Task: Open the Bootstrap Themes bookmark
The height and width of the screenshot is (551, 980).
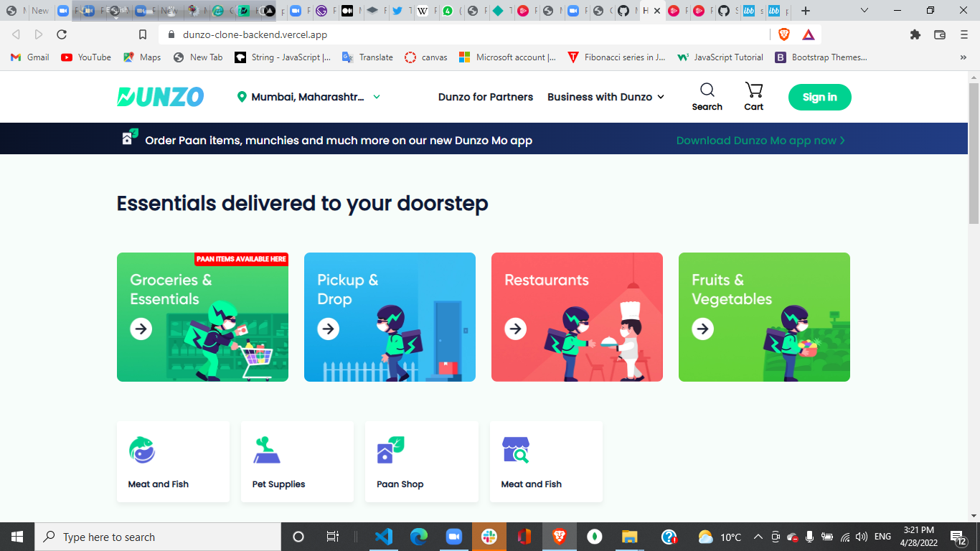Action: [x=821, y=57]
